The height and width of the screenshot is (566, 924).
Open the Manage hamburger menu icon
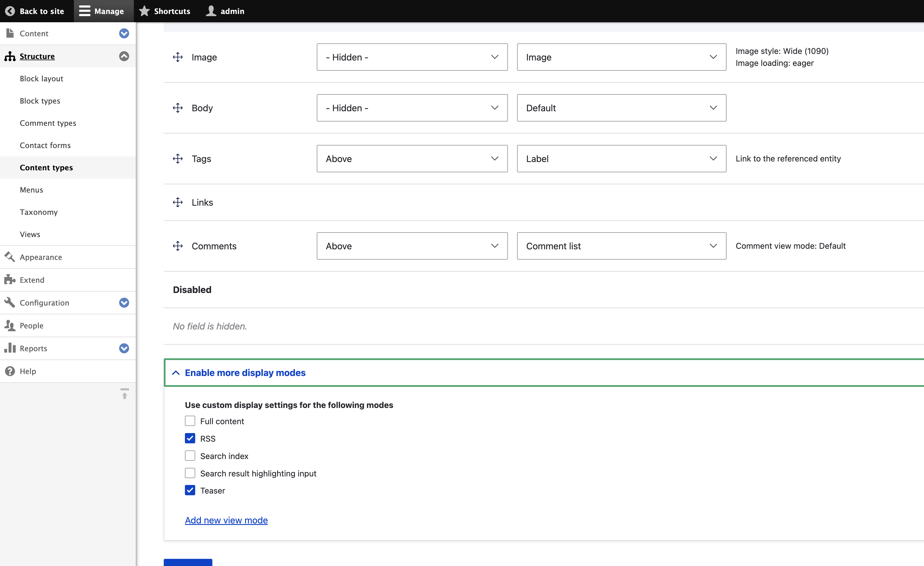point(83,11)
